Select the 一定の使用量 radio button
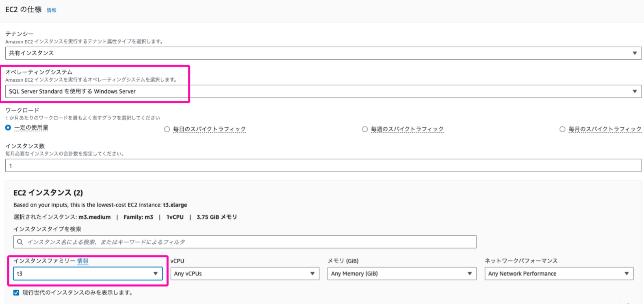The height and width of the screenshot is (304, 644). [8, 128]
